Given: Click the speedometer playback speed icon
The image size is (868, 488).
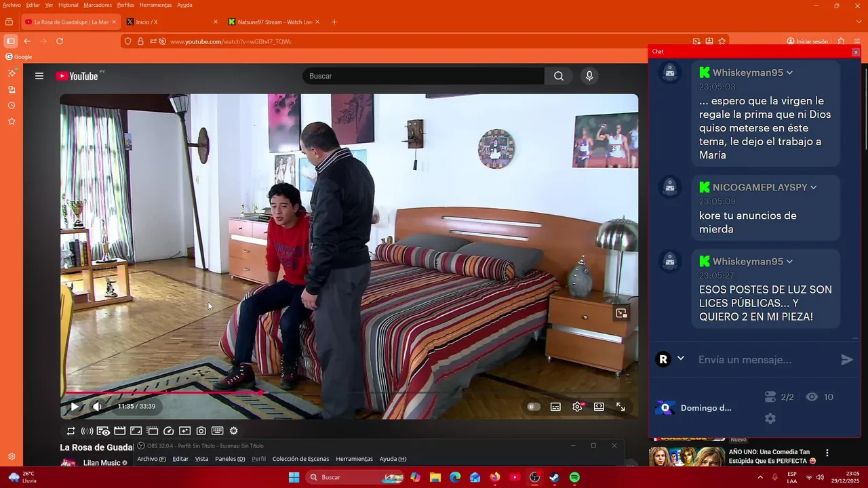Looking at the screenshot, I should (x=169, y=431).
